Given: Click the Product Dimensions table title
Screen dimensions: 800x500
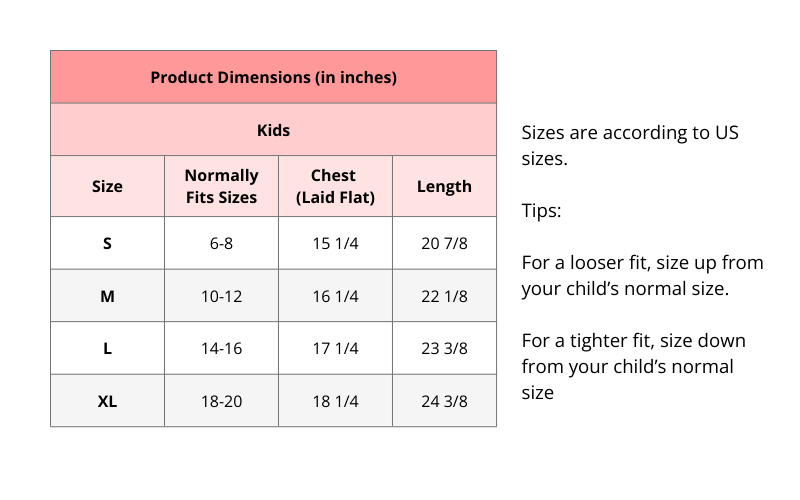Looking at the screenshot, I should (273, 77).
